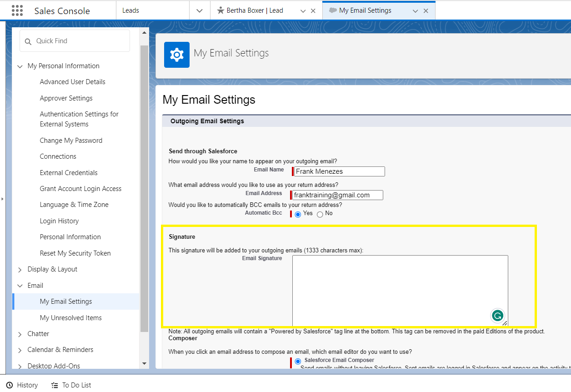The width and height of the screenshot is (571, 392).
Task: Open Advanced User Details
Action: [x=73, y=82]
